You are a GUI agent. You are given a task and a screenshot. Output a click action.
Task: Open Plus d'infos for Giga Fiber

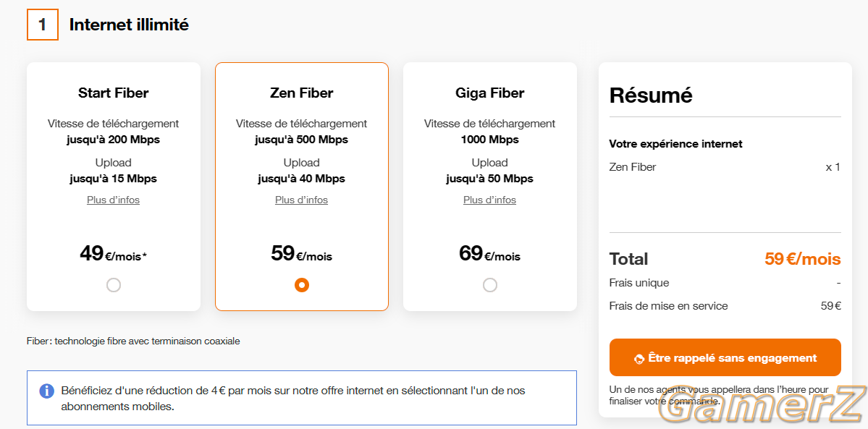(490, 200)
